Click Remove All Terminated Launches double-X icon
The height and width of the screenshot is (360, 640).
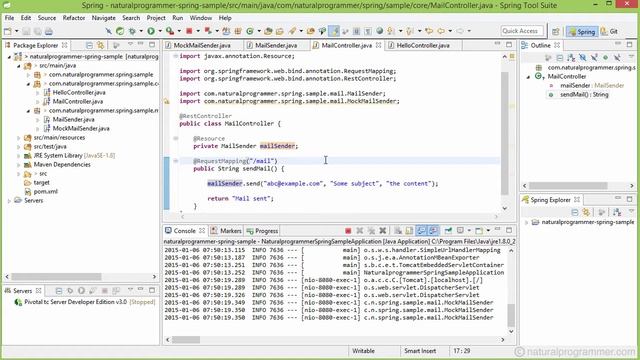(371, 231)
